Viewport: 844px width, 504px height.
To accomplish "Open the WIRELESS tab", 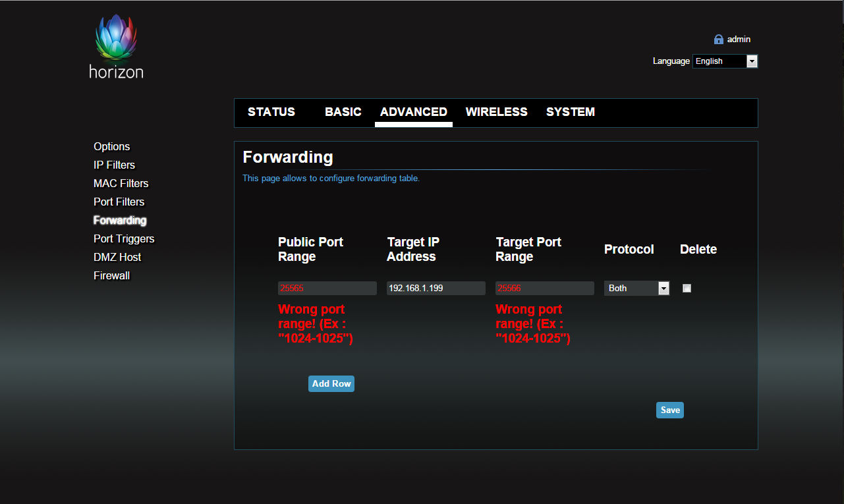I will click(x=497, y=112).
